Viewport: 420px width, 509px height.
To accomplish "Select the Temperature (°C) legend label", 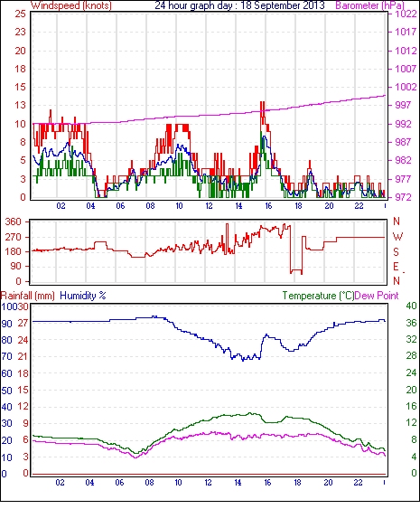I will pyautogui.click(x=318, y=296).
